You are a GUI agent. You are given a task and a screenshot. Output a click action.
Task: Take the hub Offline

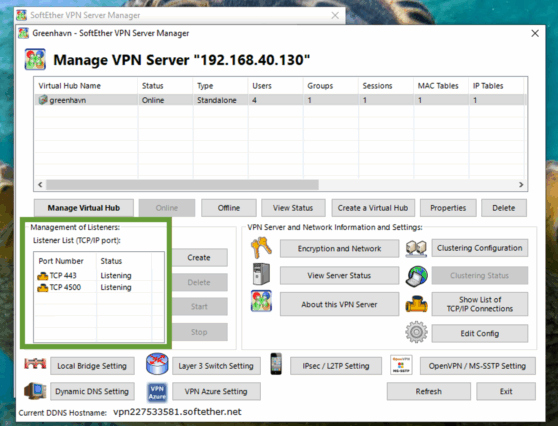tap(228, 208)
